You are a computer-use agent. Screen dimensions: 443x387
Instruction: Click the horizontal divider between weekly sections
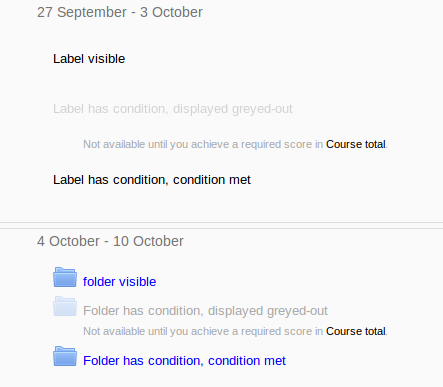(x=221, y=225)
